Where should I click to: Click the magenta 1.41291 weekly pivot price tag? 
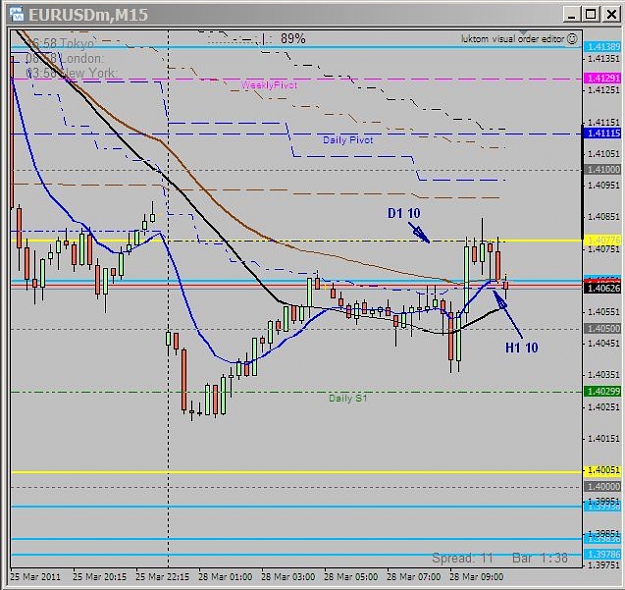tap(604, 78)
